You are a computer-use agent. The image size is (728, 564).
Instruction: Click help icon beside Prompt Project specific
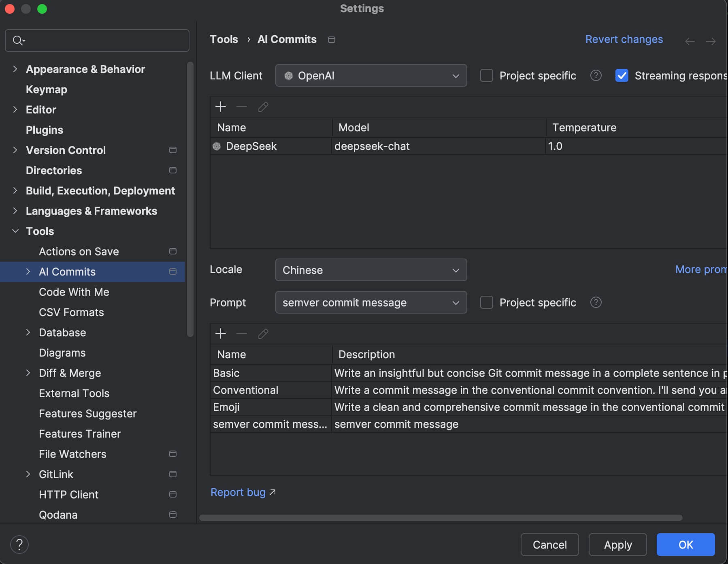coord(596,302)
